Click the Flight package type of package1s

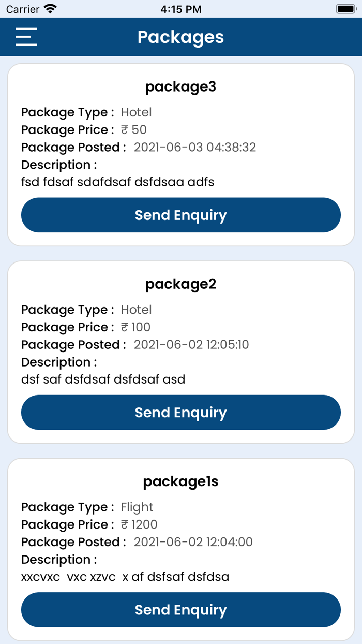137,507
